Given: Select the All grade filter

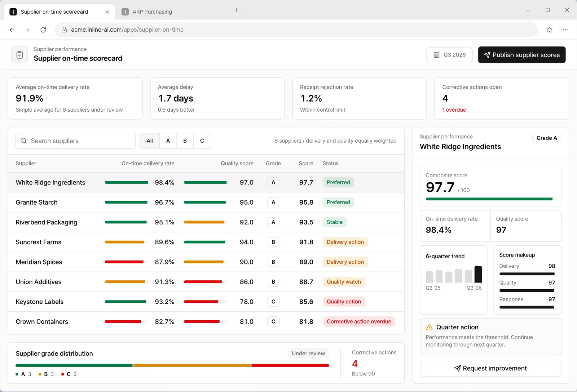Looking at the screenshot, I should point(150,141).
